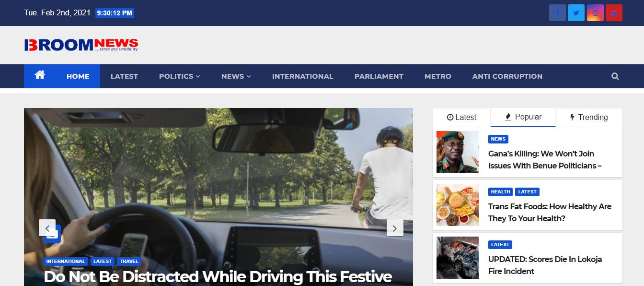This screenshot has height=286, width=644.
Task: Go to previous slide arrow
Action: click(x=47, y=228)
